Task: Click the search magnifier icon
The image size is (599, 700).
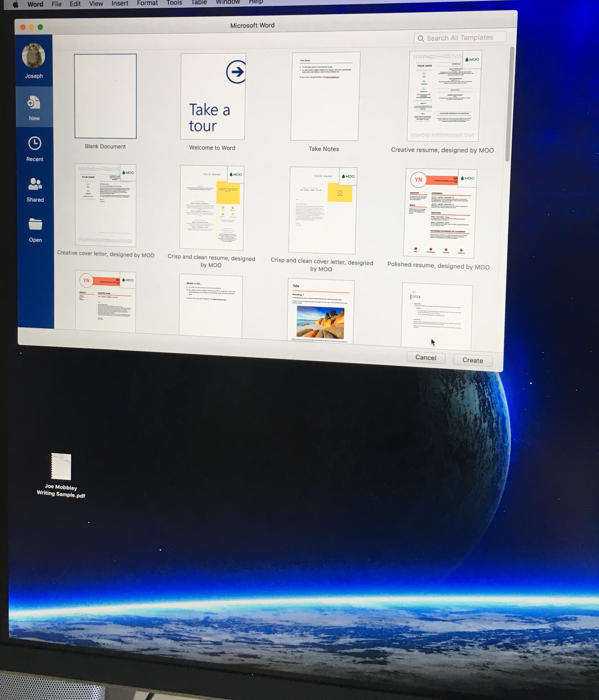Action: pos(421,38)
